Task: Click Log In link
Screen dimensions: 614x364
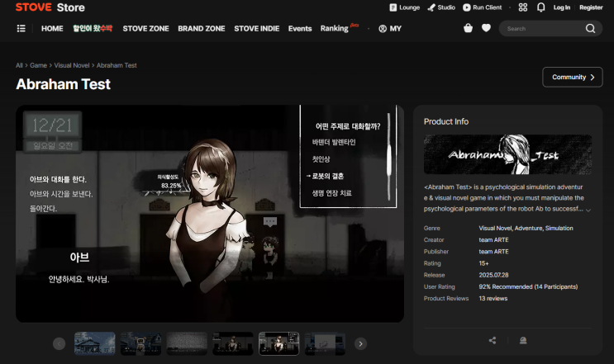Action: [562, 7]
